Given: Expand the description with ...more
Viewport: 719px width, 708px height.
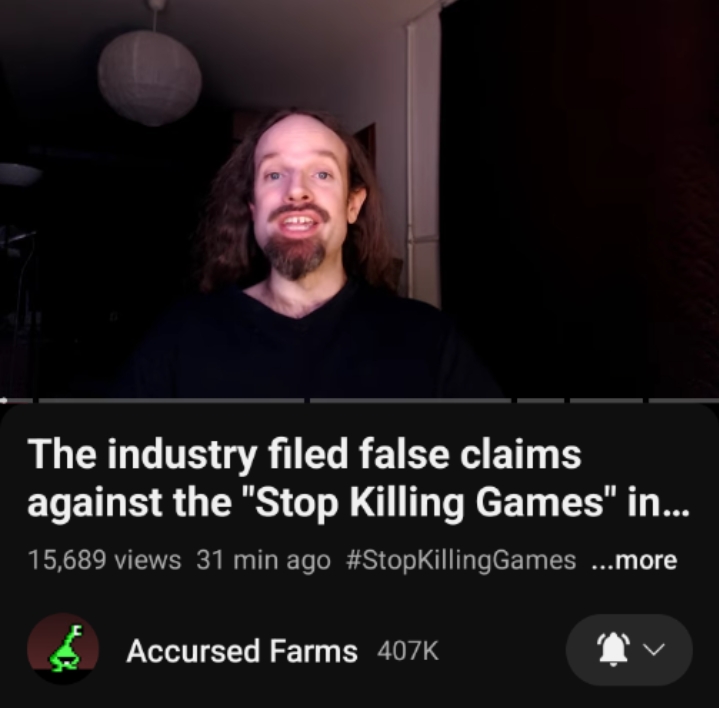Looking at the screenshot, I should point(634,560).
